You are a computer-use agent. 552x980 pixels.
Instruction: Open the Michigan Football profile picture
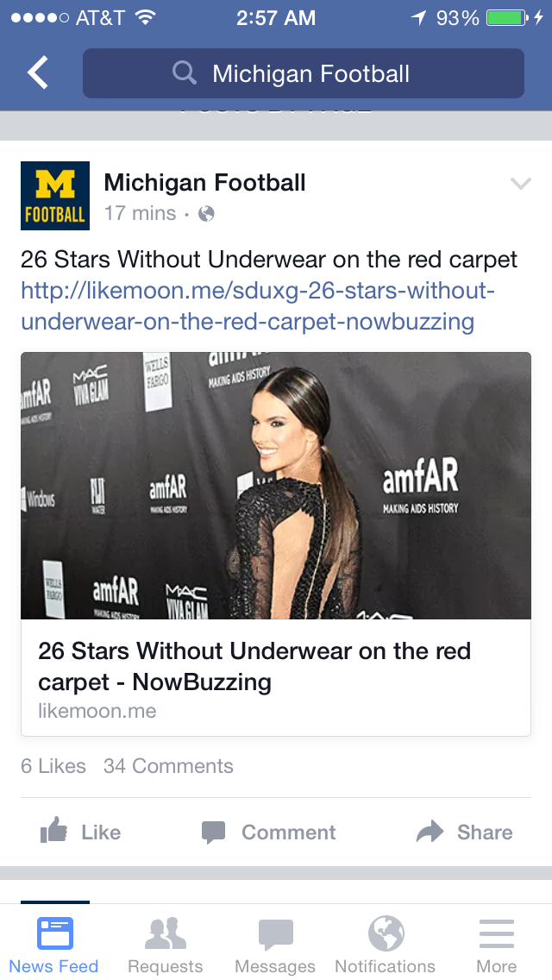(x=55, y=196)
